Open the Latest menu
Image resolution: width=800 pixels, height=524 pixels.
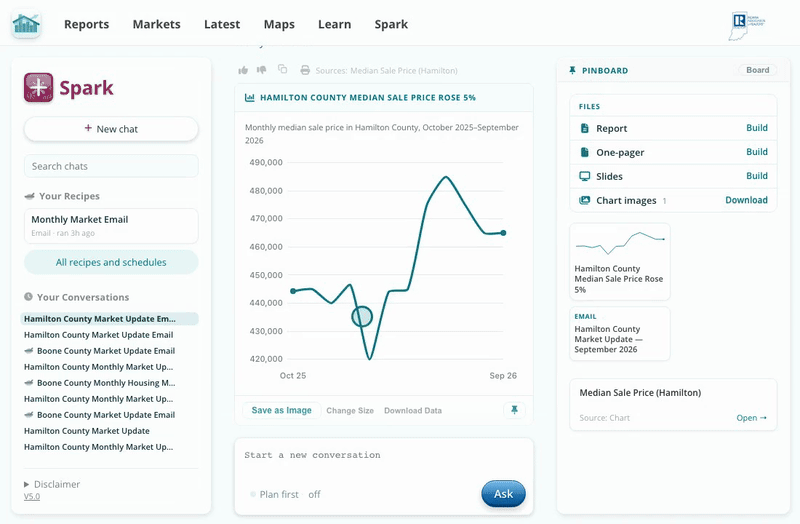222,24
